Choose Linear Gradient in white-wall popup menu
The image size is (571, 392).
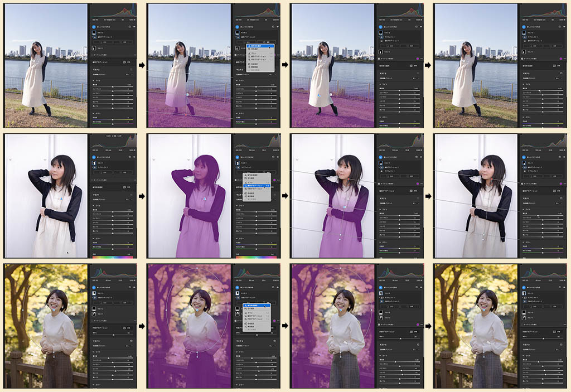tap(257, 186)
